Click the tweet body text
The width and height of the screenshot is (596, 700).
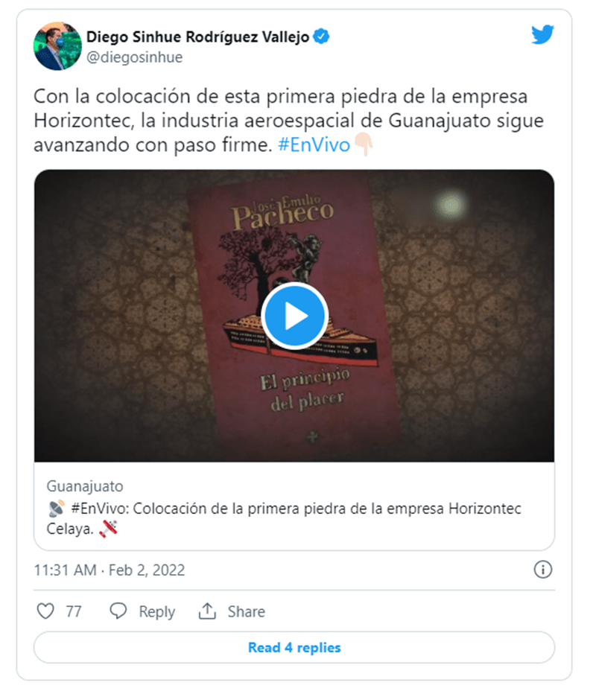pos(288,121)
